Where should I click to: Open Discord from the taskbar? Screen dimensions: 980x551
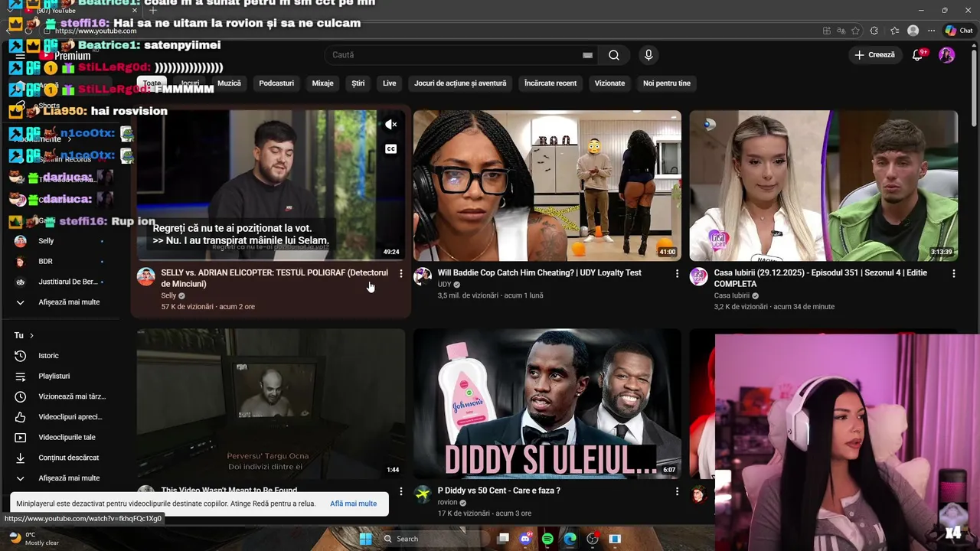[x=525, y=539]
